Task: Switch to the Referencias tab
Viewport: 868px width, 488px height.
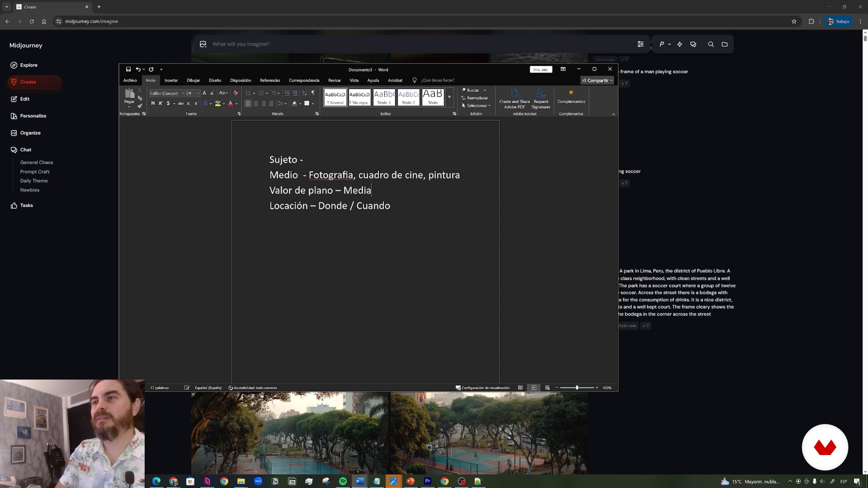Action: pos(270,80)
